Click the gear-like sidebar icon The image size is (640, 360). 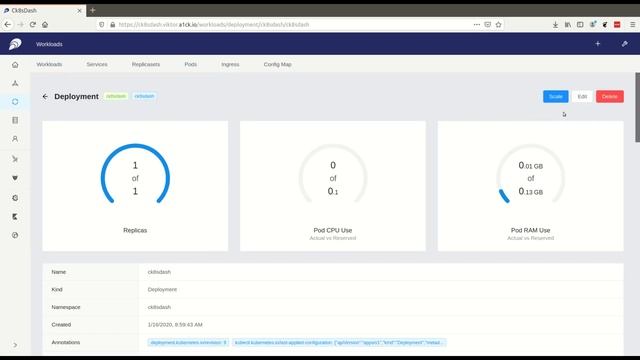coord(15,198)
